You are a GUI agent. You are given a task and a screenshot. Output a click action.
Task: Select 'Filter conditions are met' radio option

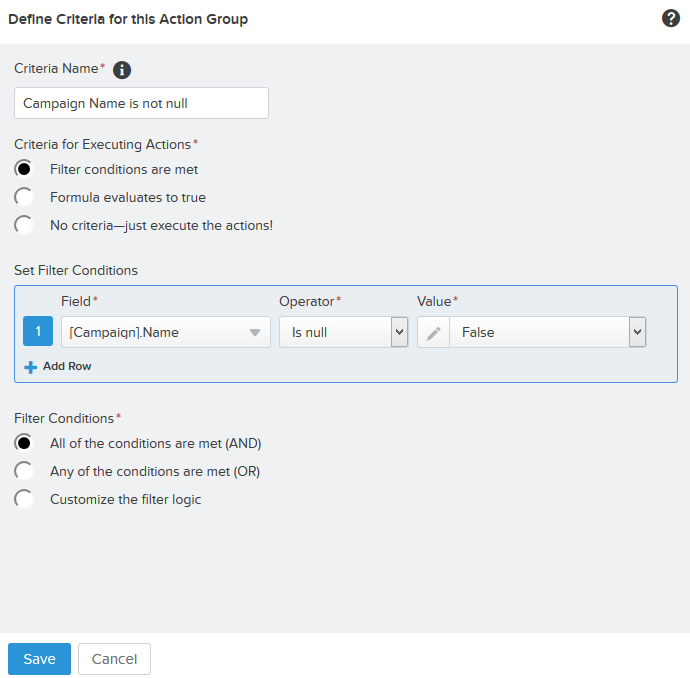click(x=24, y=169)
